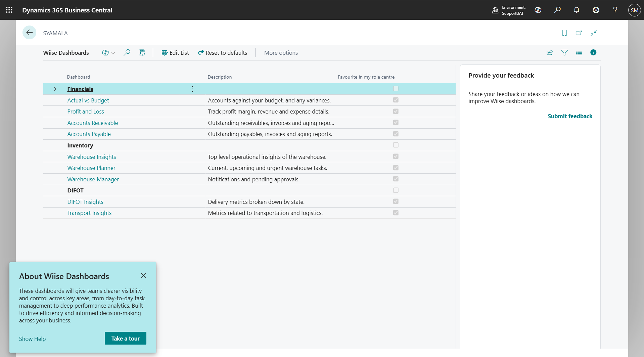
Task: Open the Microsoft 365 app launcher grid
Action: point(9,10)
